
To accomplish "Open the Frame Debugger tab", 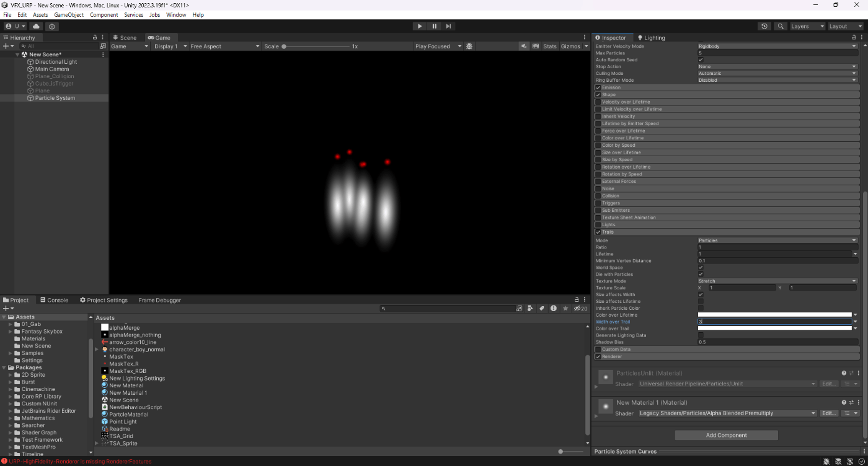I will click(160, 300).
